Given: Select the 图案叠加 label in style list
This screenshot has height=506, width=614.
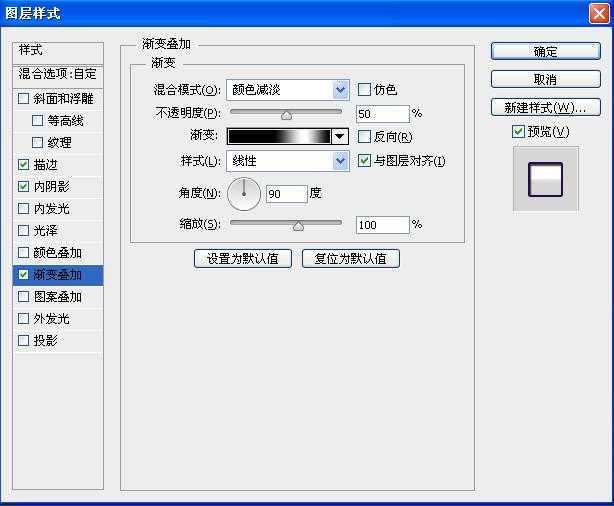Looking at the screenshot, I should click(58, 296).
